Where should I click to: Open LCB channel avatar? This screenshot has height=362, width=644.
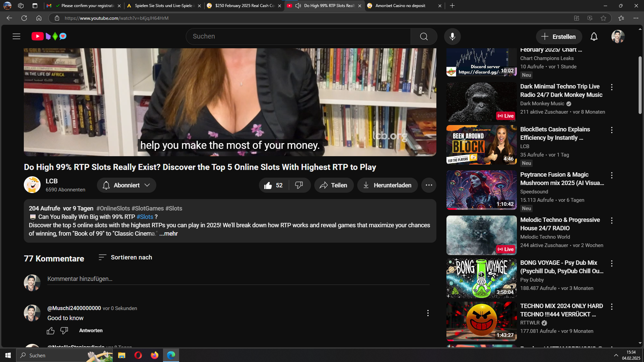tap(32, 185)
